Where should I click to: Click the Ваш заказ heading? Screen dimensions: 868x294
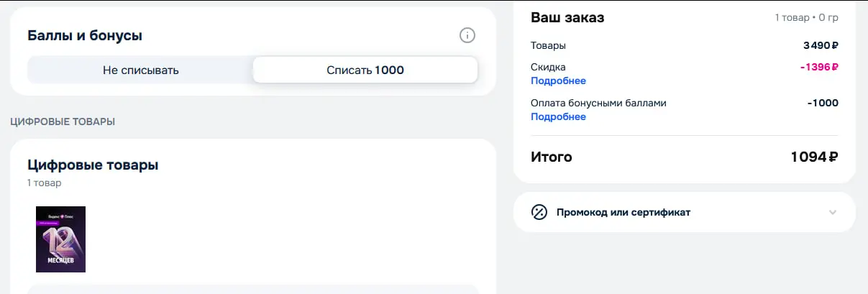pos(567,17)
